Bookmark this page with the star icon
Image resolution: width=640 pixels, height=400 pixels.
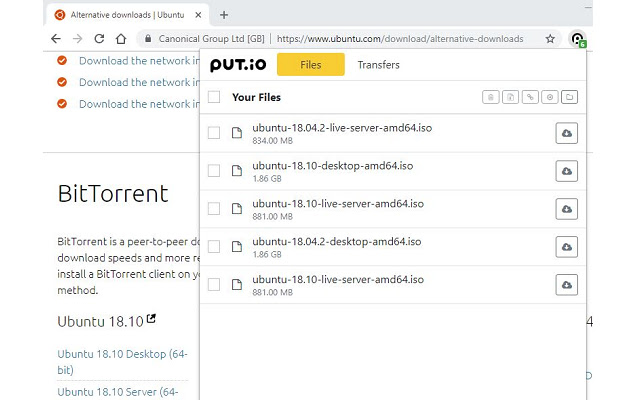pos(550,39)
